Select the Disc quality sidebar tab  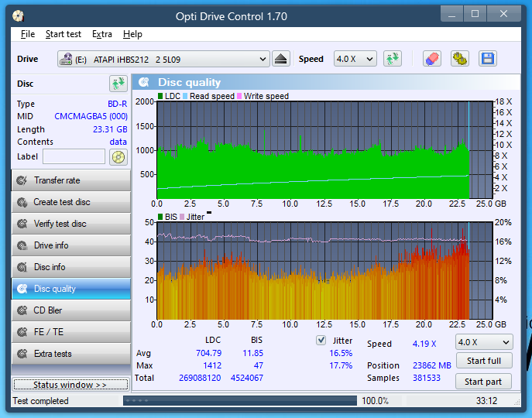coord(71,289)
